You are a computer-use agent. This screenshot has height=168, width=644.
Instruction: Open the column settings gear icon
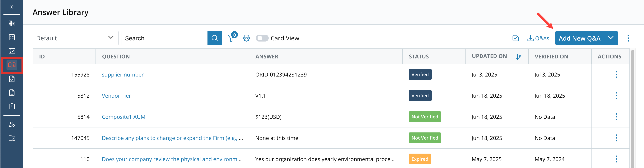click(246, 38)
